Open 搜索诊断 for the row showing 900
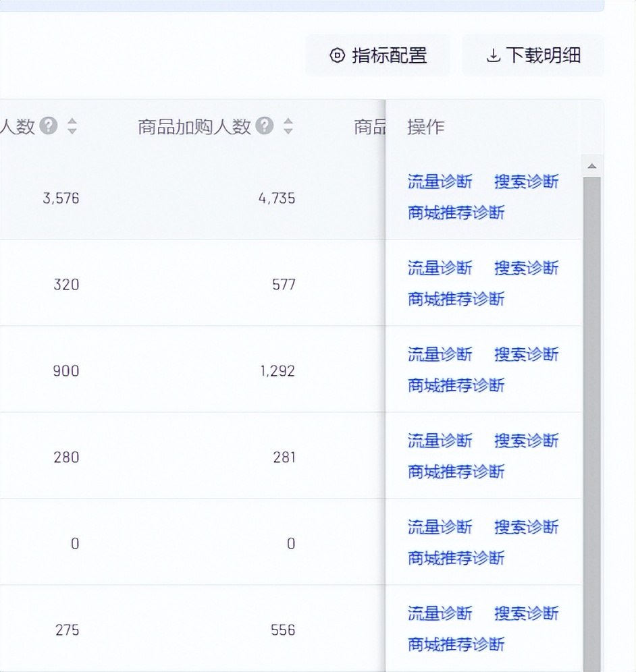 [x=526, y=354]
